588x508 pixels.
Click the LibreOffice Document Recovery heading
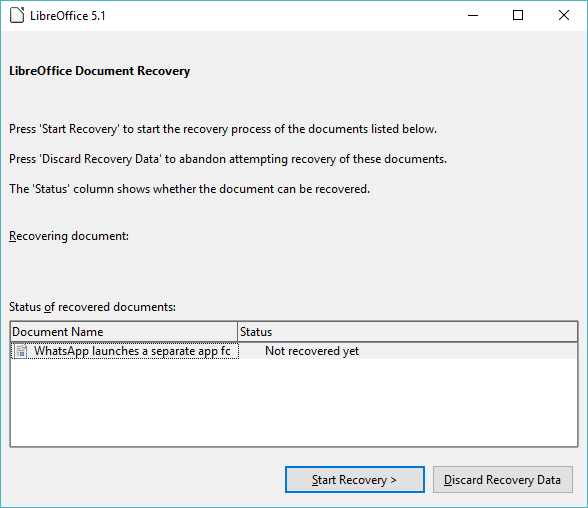(99, 71)
